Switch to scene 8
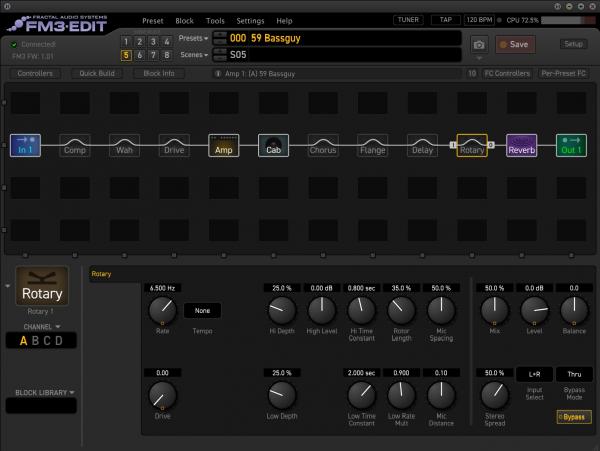 tap(167, 55)
